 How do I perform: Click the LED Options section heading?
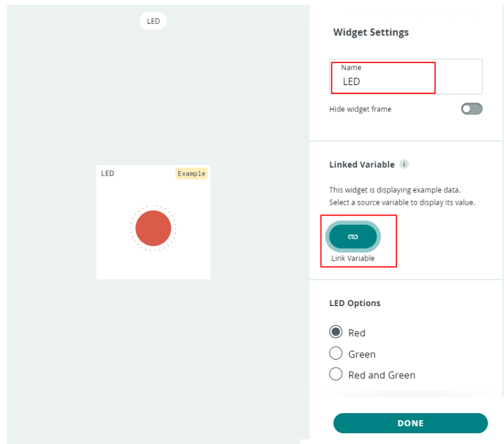point(355,303)
